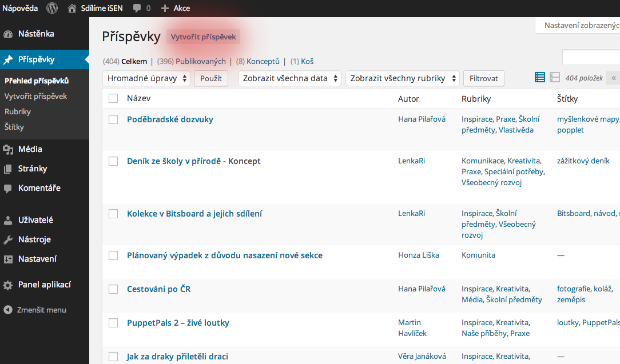This screenshot has width=620, height=364.
Task: Open the Zobrazit všechny rubriky dropdown
Action: (403, 78)
